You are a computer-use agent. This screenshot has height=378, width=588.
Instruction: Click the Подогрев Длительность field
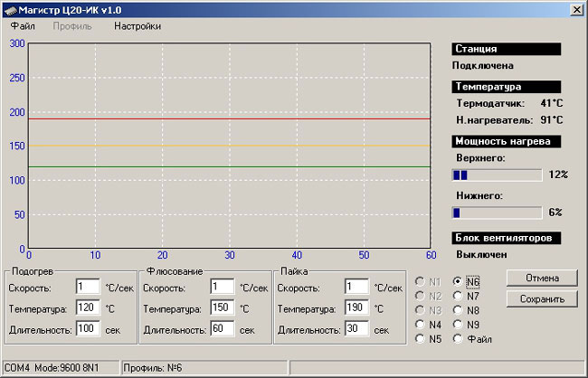coord(89,328)
